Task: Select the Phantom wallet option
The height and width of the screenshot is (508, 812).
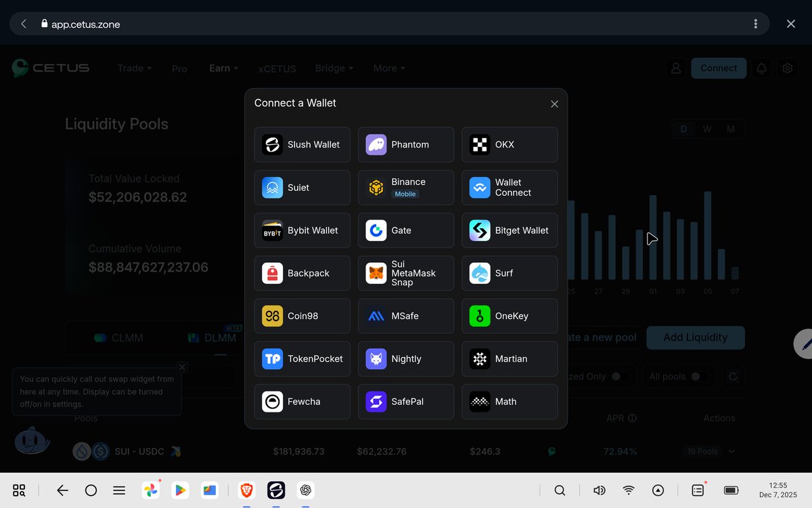Action: (406, 144)
